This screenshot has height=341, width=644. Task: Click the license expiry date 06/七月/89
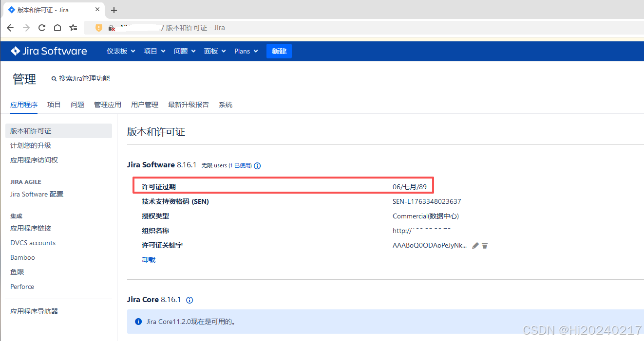click(410, 187)
